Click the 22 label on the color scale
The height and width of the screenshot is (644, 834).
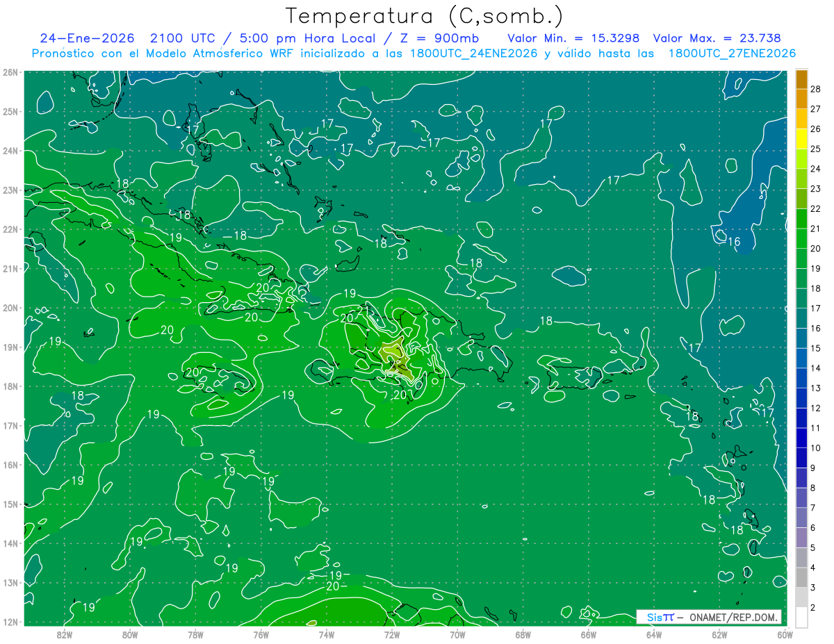(816, 208)
